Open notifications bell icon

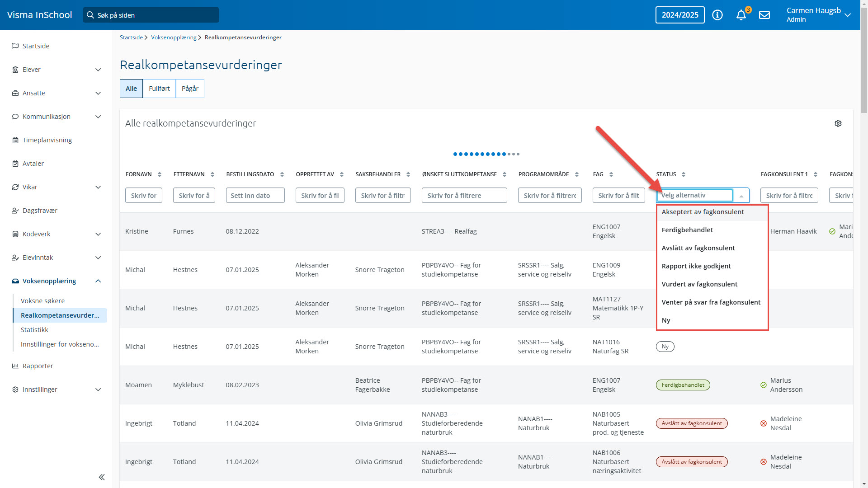[741, 15]
